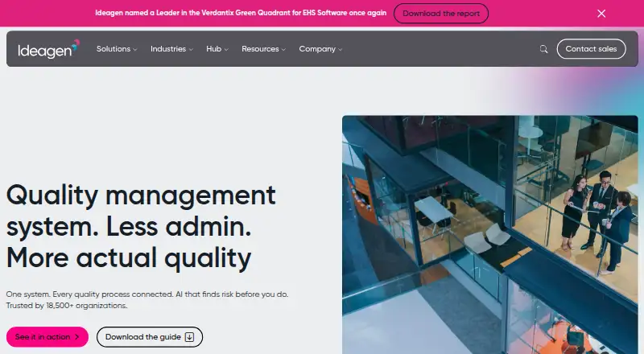
Task: Open the site search magnifier icon
Action: 543,49
